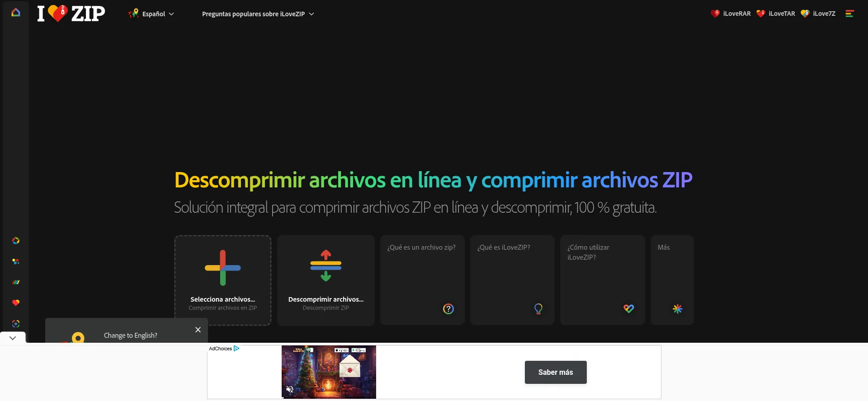The height and width of the screenshot is (401, 868).
Task: Click the colored dots sidebar icon
Action: (16, 261)
